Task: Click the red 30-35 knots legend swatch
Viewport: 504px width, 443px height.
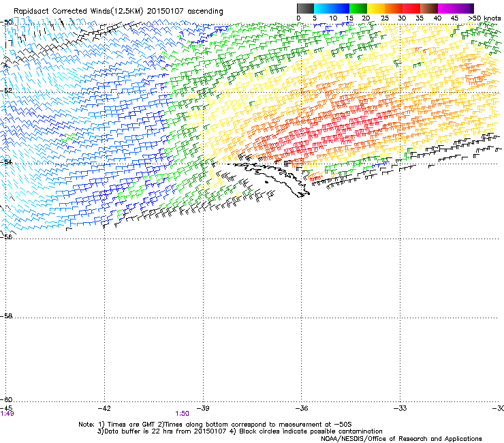Action: [411, 8]
